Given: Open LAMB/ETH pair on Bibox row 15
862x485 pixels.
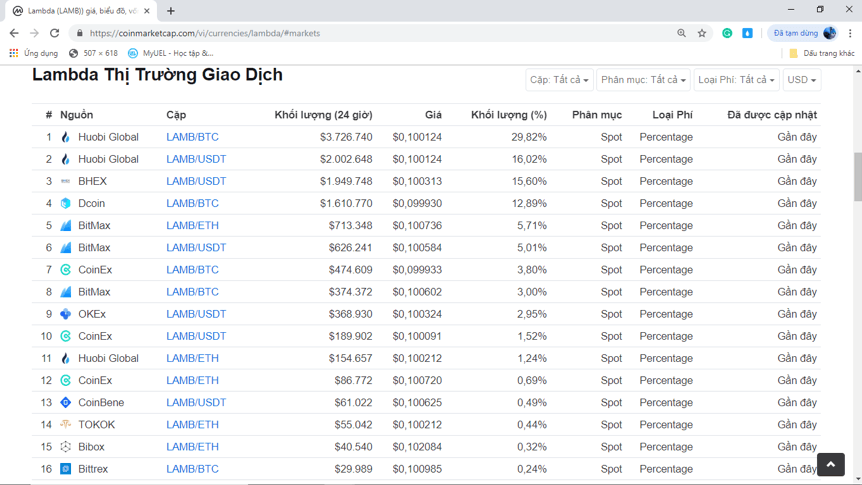Looking at the screenshot, I should pyautogui.click(x=192, y=447).
